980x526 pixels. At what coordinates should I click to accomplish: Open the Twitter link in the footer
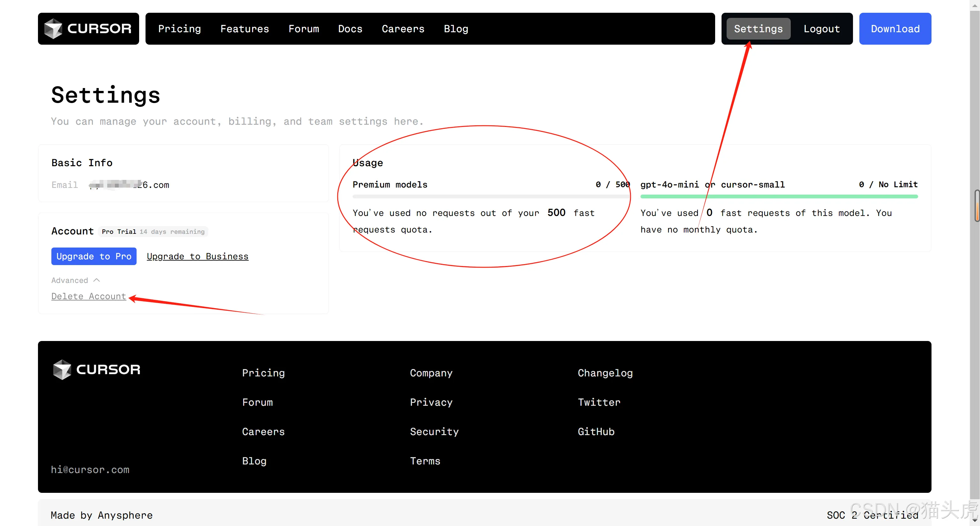click(x=599, y=402)
